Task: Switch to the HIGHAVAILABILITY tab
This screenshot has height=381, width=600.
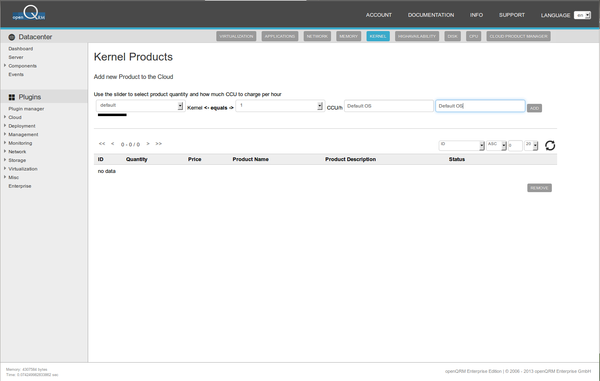Action: (x=417, y=36)
